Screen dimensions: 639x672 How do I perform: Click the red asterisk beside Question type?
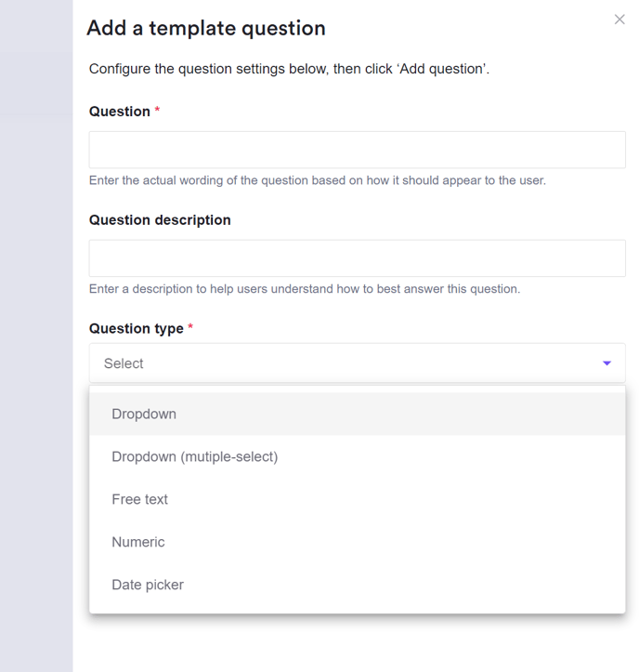(190, 328)
